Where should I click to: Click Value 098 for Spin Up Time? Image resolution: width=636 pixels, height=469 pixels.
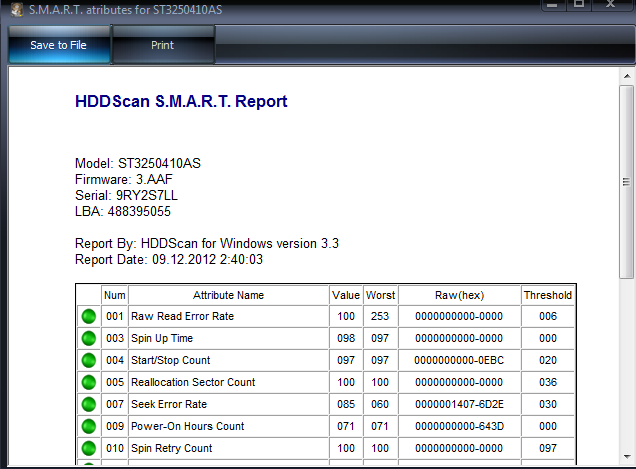(346, 338)
